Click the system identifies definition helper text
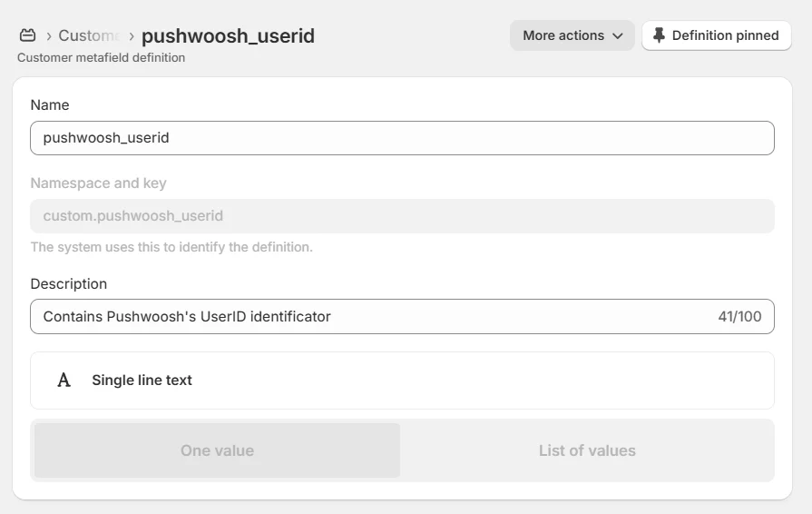812x514 pixels. tap(171, 247)
